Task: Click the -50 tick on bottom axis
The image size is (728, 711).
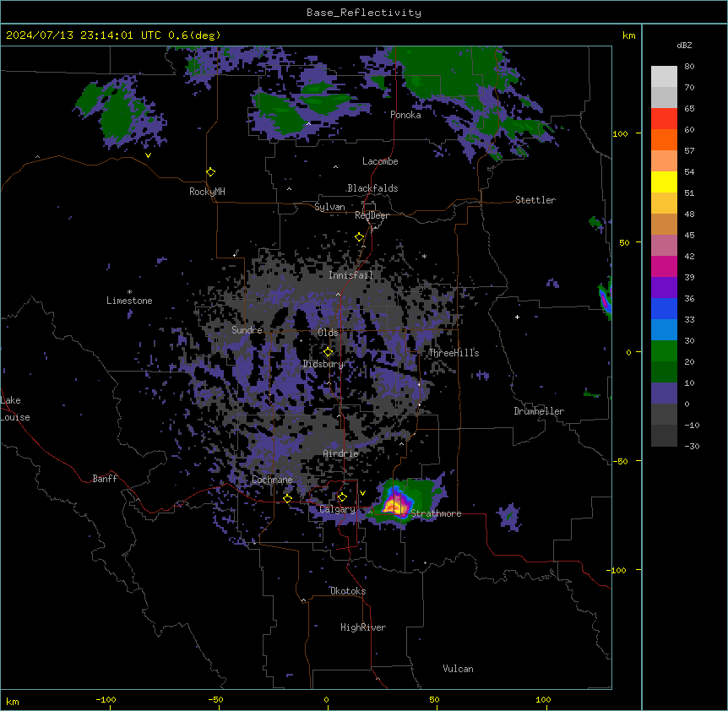Action: 215,699
